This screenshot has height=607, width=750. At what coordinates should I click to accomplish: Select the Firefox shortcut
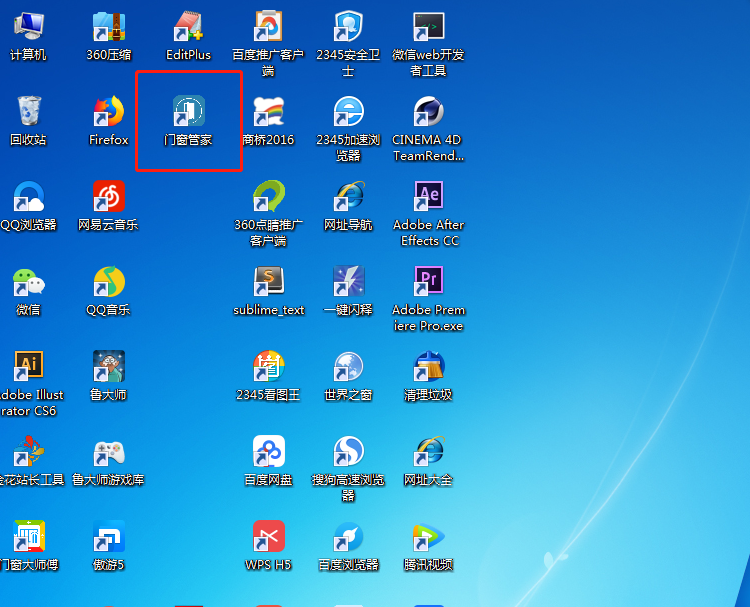pos(109,111)
